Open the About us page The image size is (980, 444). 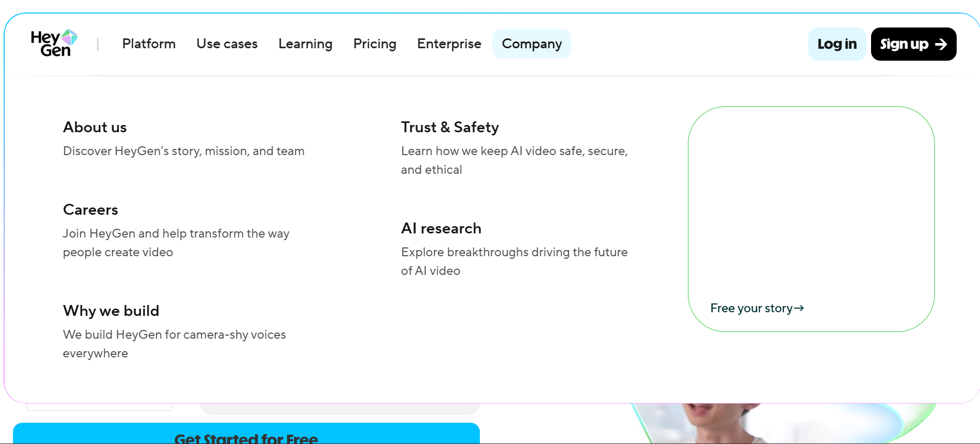[x=95, y=128]
